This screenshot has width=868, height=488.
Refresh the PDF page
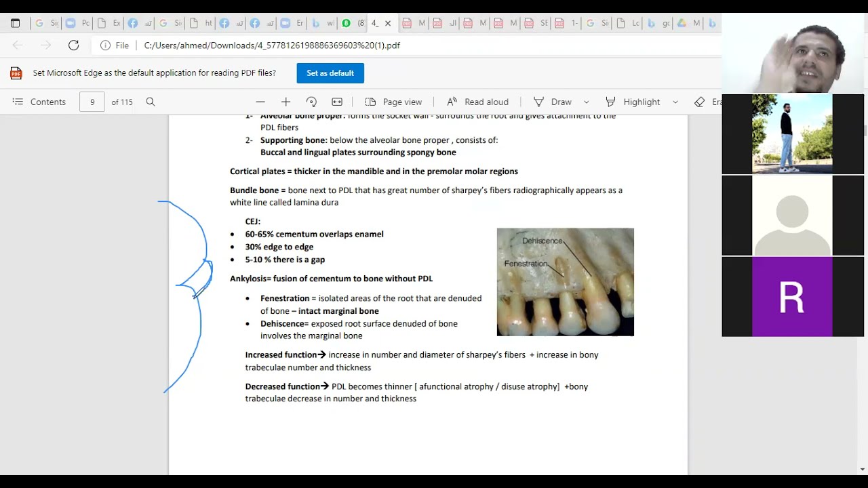73,45
